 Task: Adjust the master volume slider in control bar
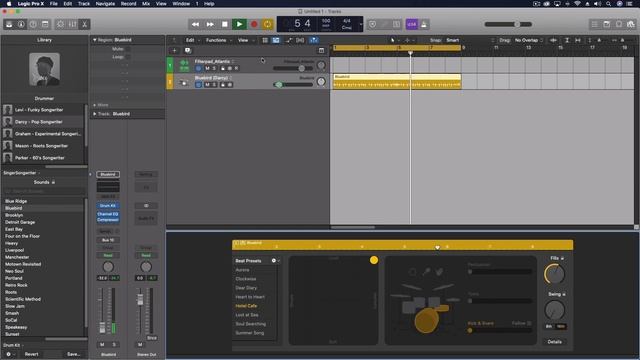tap(508, 24)
